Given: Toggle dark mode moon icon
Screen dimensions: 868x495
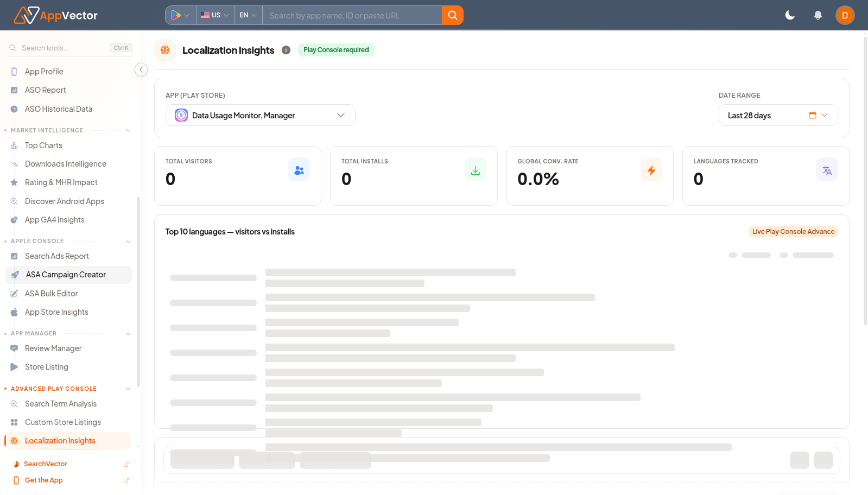Looking at the screenshot, I should [790, 15].
